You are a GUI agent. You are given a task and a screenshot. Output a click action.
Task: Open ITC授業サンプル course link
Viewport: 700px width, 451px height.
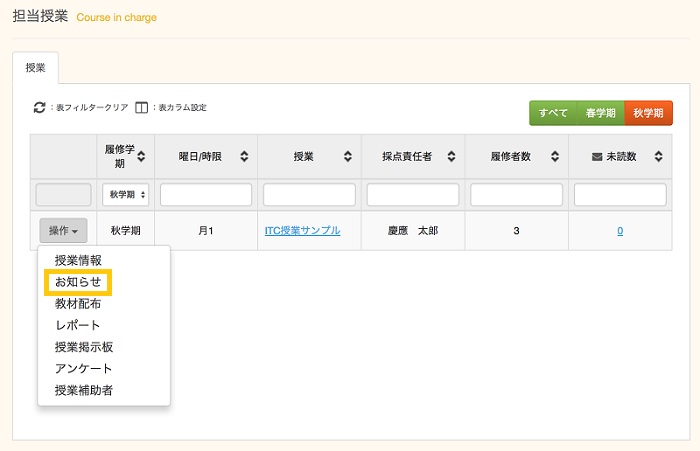pos(302,231)
